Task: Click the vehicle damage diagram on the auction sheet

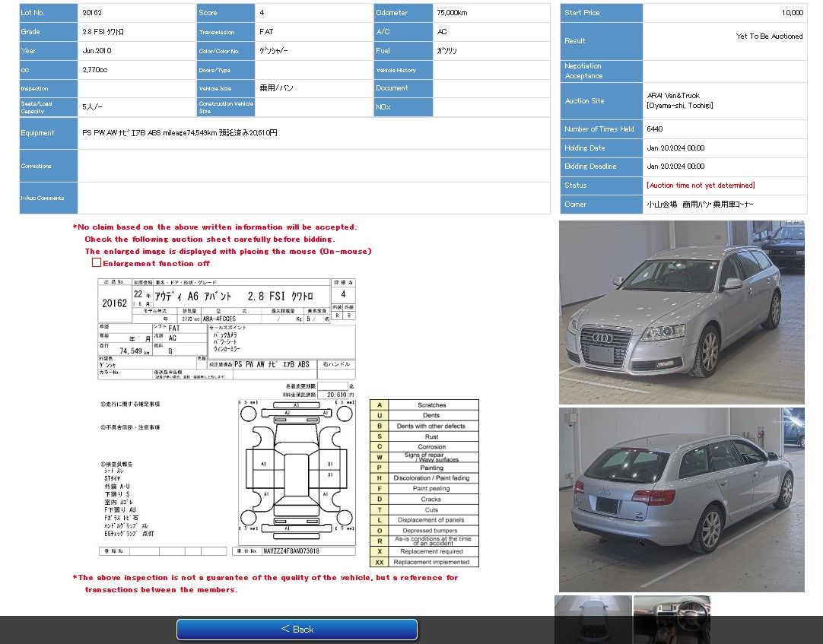Action: coord(297,472)
